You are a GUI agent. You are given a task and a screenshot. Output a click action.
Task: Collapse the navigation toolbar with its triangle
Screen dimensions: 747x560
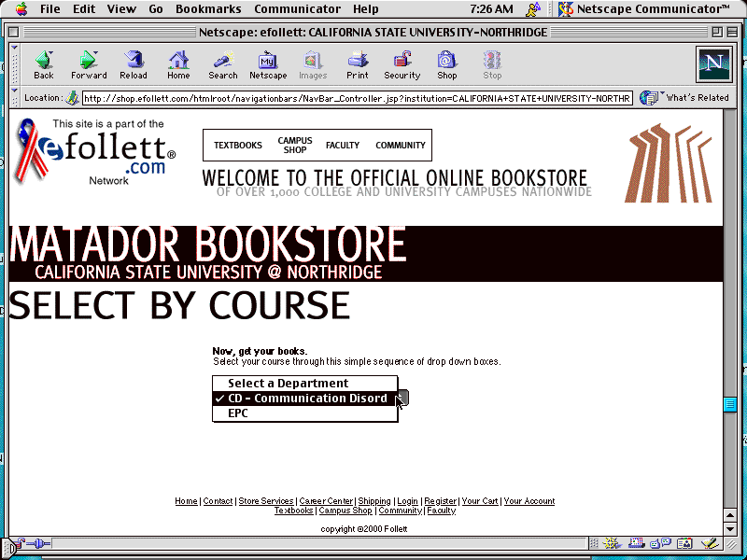14,49
